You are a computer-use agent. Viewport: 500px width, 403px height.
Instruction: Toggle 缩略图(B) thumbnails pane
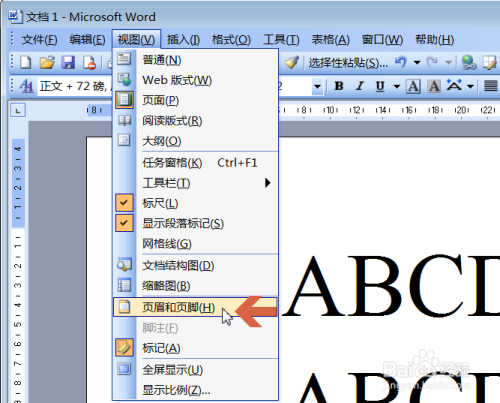[x=195, y=286]
